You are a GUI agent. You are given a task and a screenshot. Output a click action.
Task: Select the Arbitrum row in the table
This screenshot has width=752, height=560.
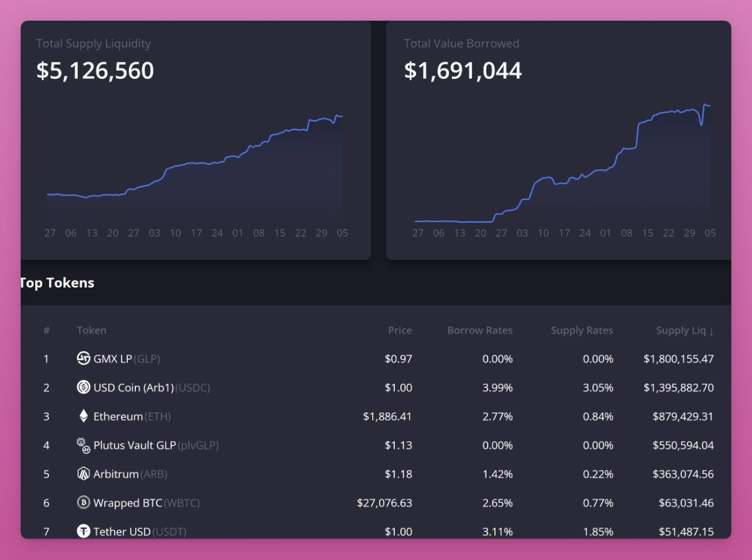click(x=376, y=474)
